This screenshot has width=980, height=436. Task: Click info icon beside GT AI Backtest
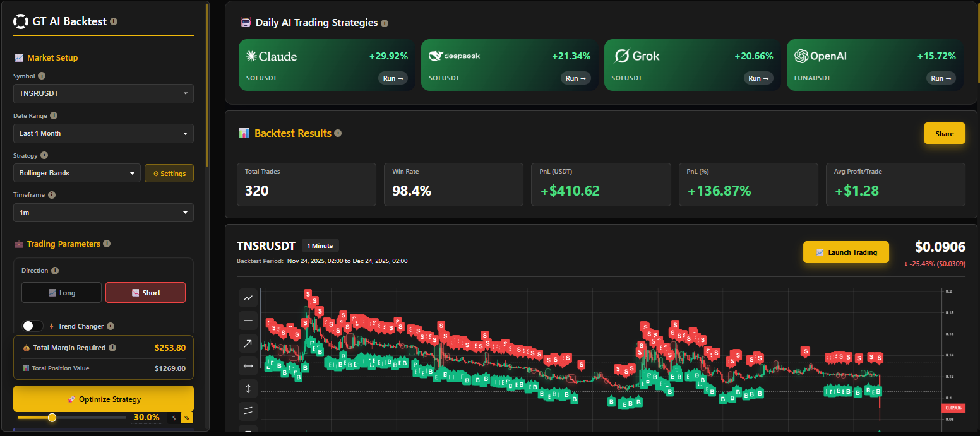click(114, 21)
